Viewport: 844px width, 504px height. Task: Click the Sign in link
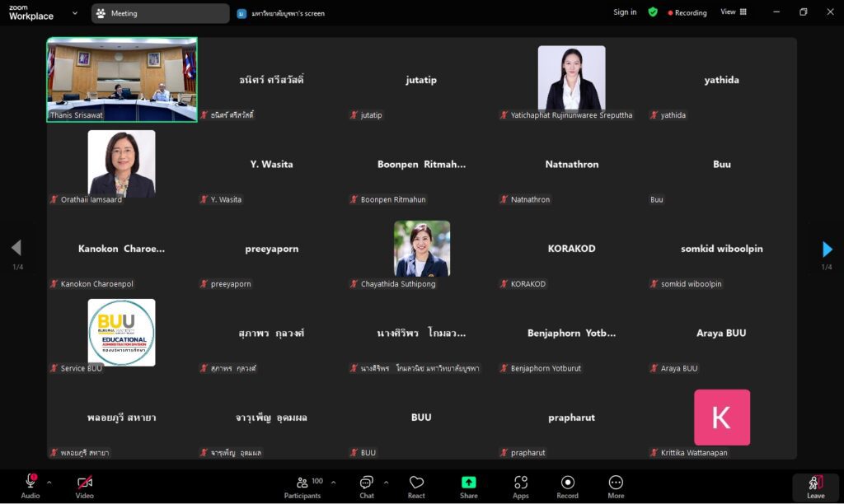coord(625,12)
